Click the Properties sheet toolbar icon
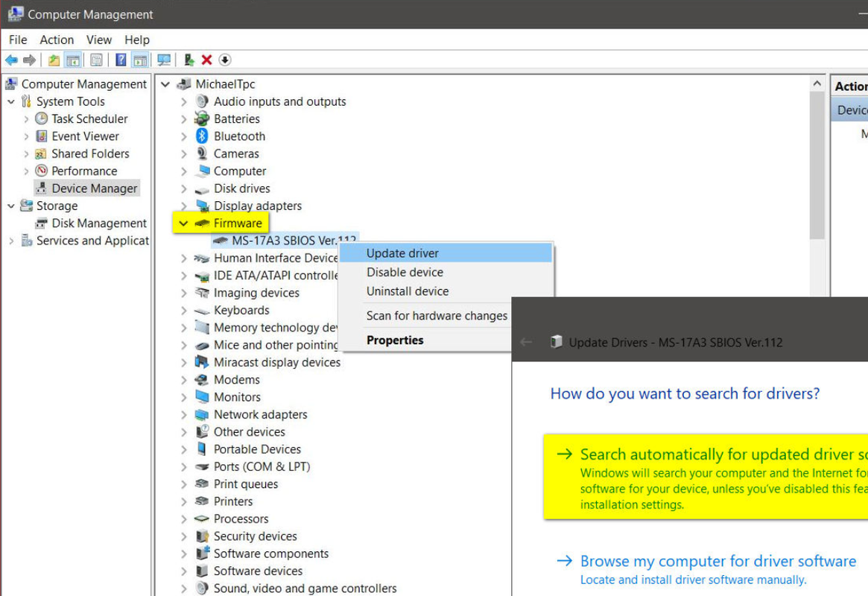The width and height of the screenshot is (868, 596). coord(96,60)
